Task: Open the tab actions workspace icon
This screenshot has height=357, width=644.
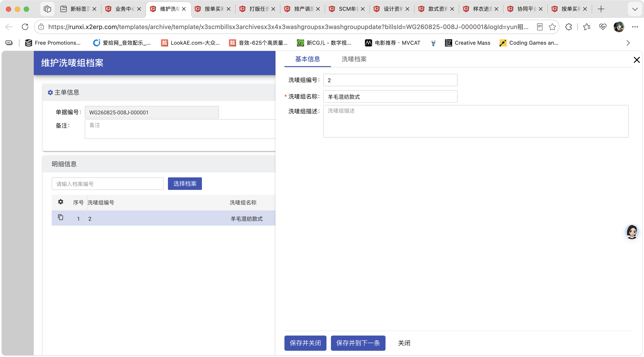Action: tap(47, 9)
